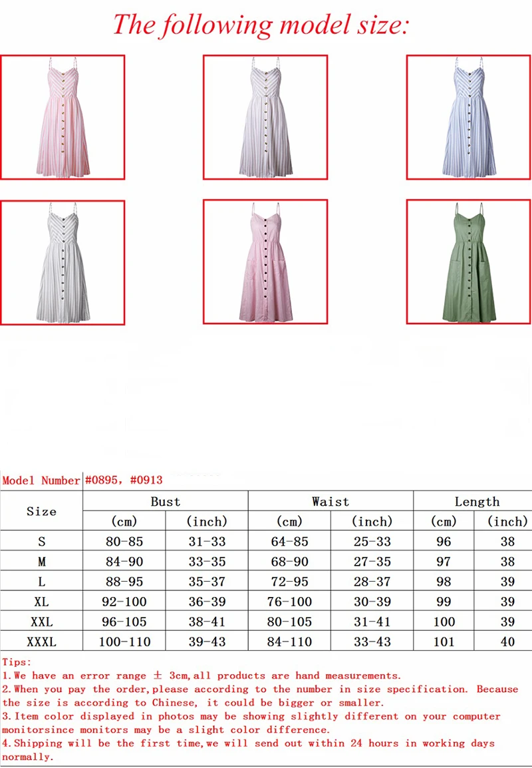Click the "(cm)" subheader under Bust

124,521
